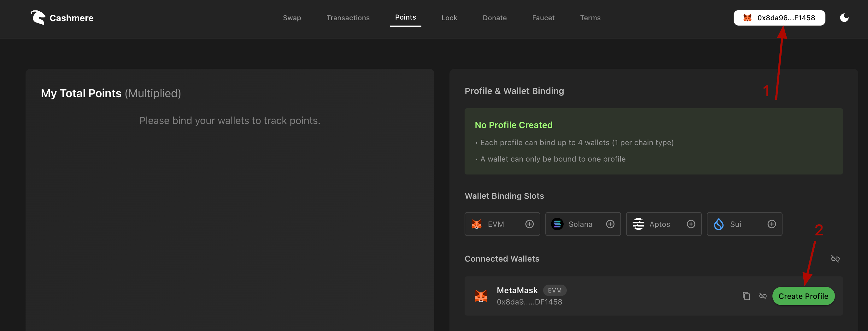Image resolution: width=868 pixels, height=331 pixels.
Task: Click the EVM slot fox icon
Action: [476, 224]
